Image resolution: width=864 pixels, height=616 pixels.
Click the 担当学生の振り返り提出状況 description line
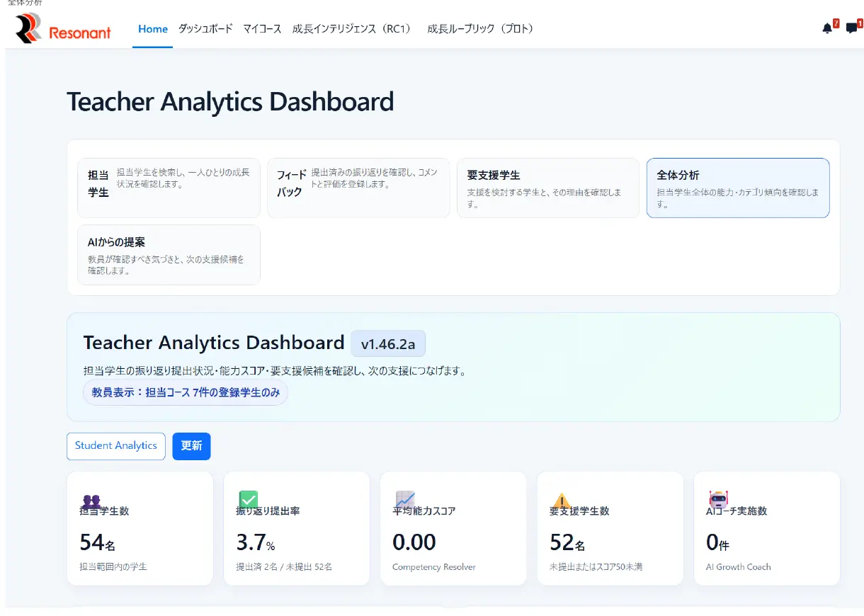tap(275, 370)
